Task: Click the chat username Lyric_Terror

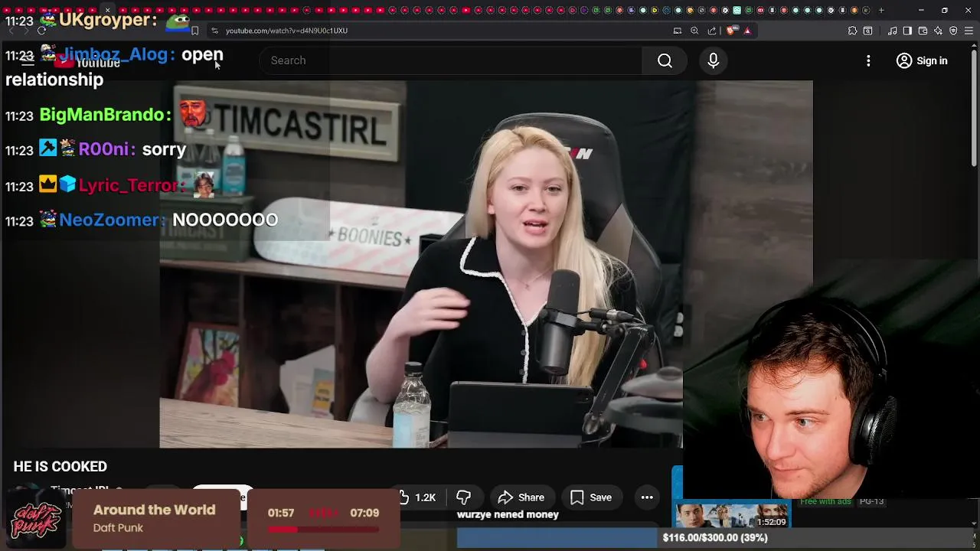Action: click(x=129, y=185)
